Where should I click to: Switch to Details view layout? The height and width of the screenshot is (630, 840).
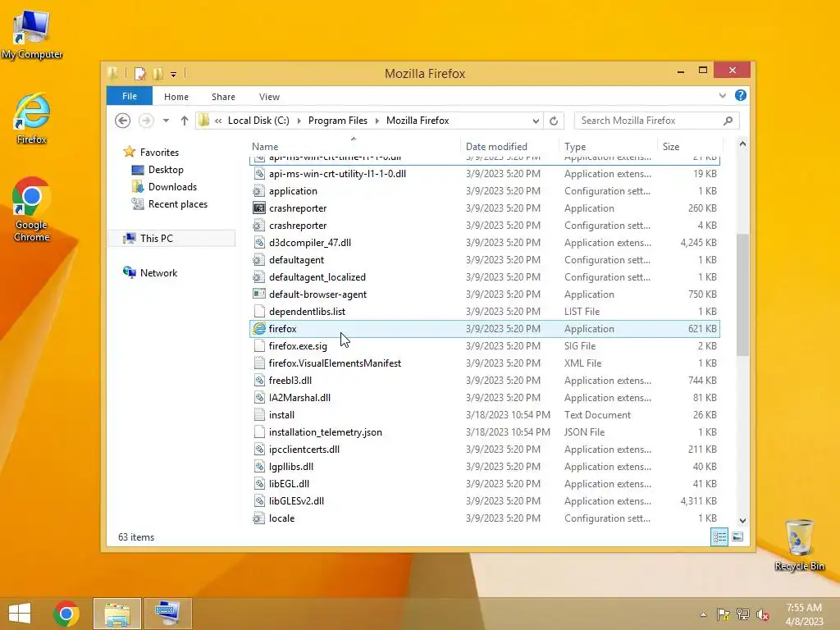[x=719, y=536]
